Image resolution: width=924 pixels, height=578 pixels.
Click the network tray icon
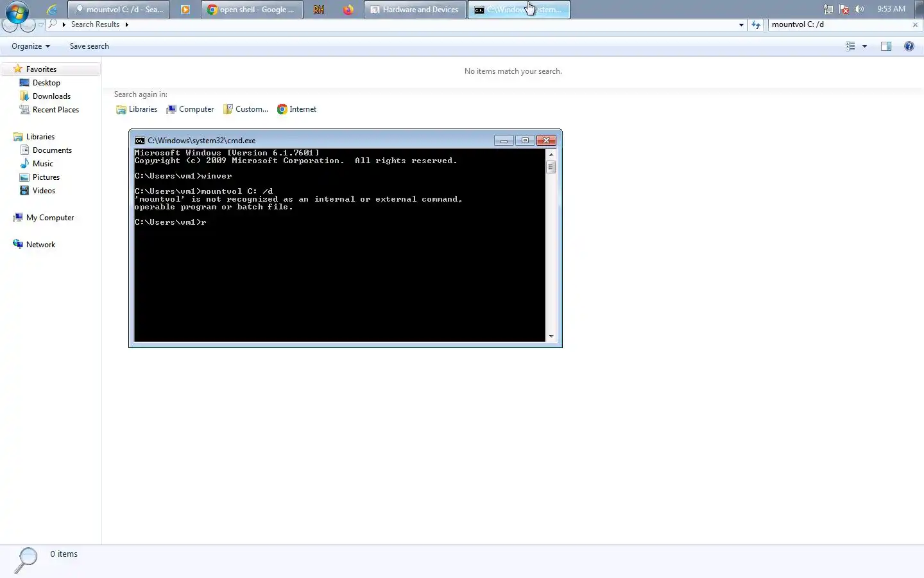pos(828,9)
